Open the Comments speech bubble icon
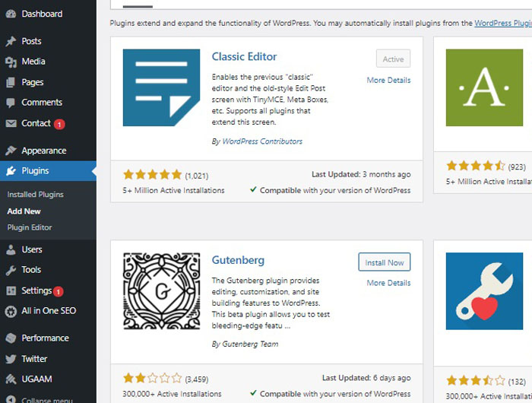 [11, 103]
